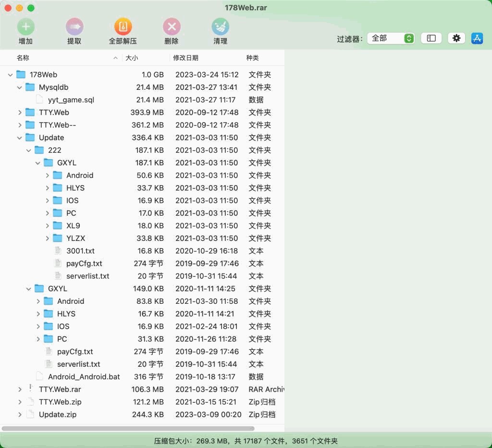Sort by Modified Date (修改日期) column header

tap(185, 58)
